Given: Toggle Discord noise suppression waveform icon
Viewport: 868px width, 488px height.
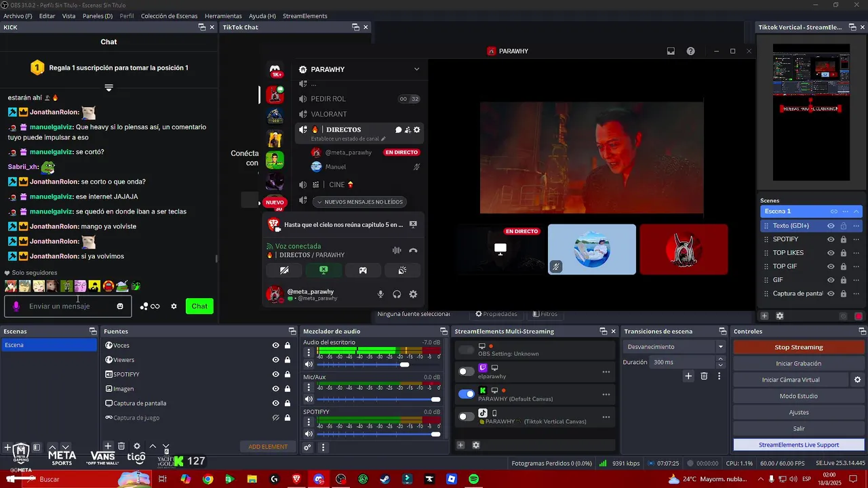Looking at the screenshot, I should point(397,250).
